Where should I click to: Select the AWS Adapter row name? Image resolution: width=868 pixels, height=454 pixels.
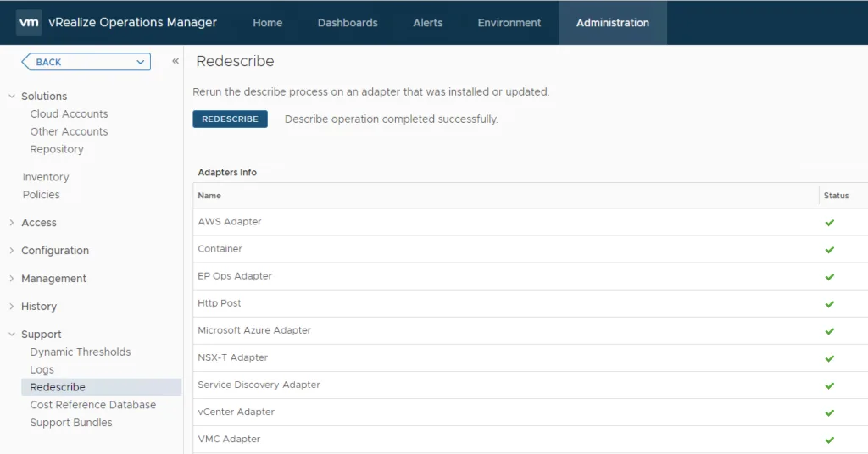point(229,221)
